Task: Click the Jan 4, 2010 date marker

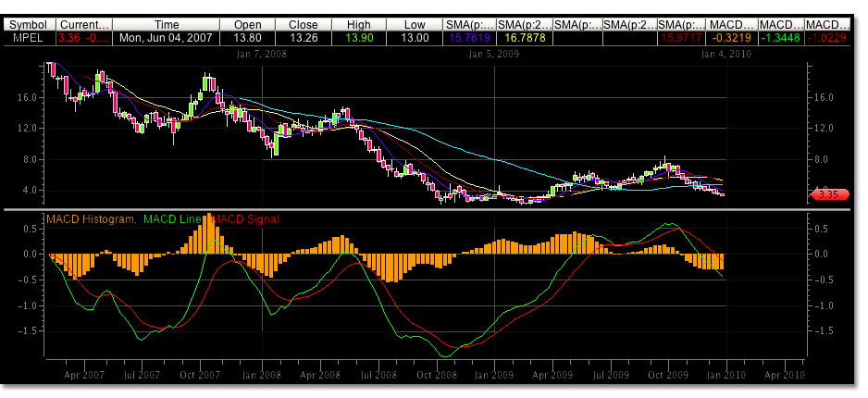Action: pos(725,55)
